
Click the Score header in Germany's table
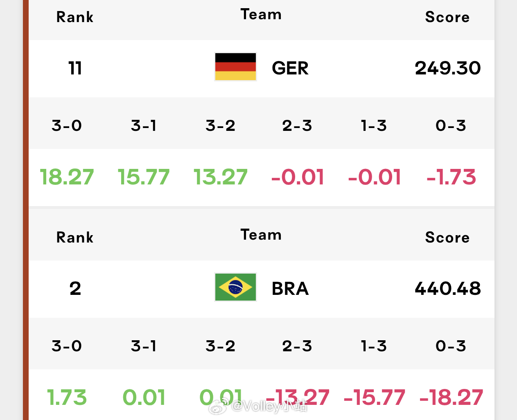pos(447,17)
